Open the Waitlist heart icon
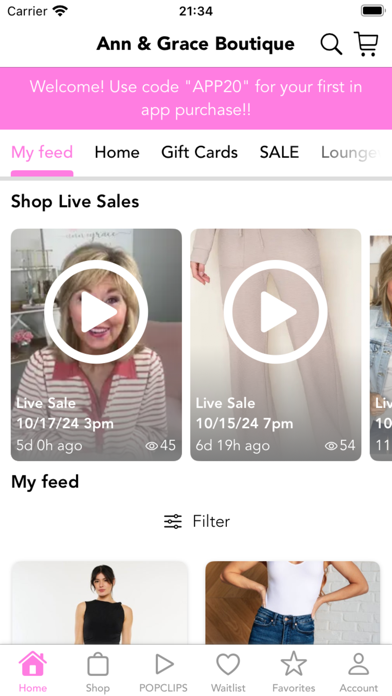 228,664
